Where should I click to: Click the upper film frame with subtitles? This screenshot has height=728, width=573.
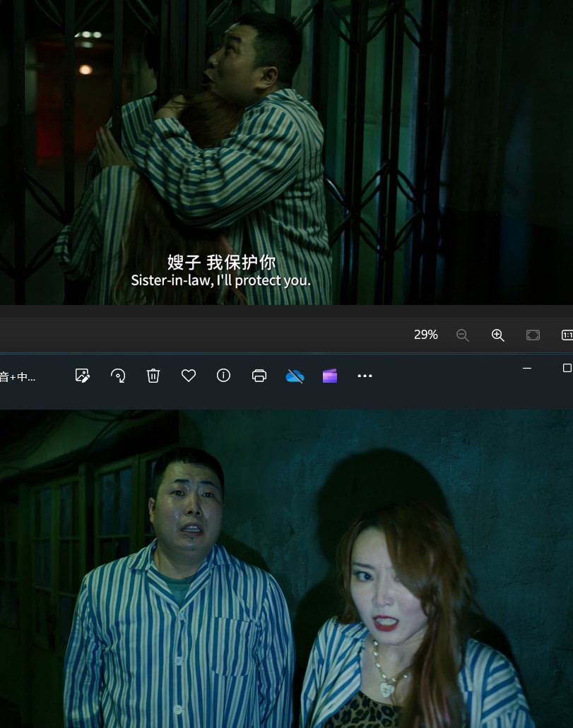tap(286, 153)
